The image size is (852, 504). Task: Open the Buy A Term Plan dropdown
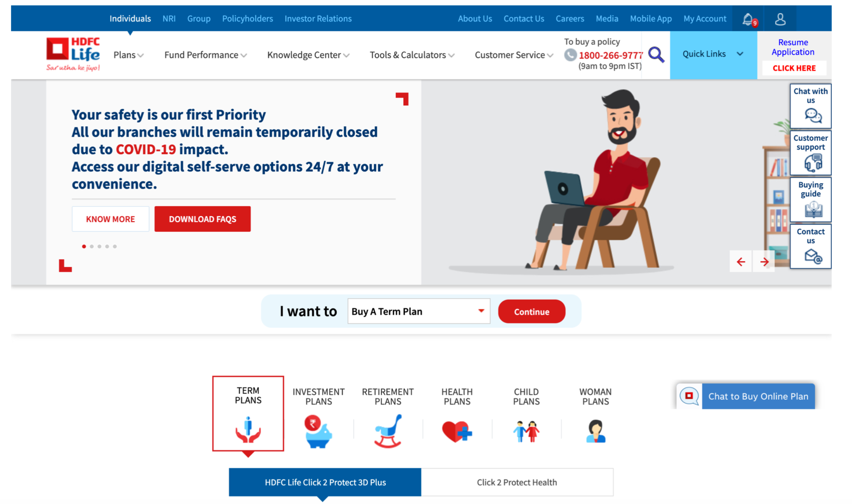tap(419, 311)
